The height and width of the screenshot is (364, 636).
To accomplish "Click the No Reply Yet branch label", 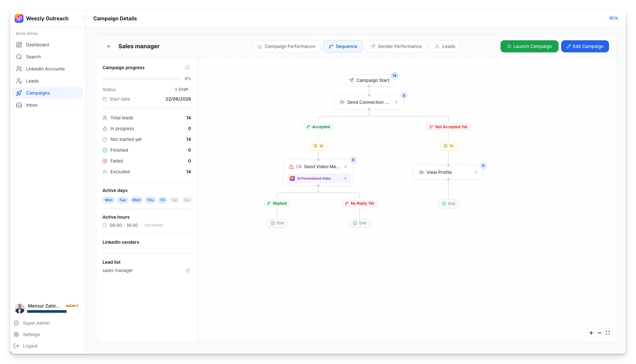I will (360, 203).
